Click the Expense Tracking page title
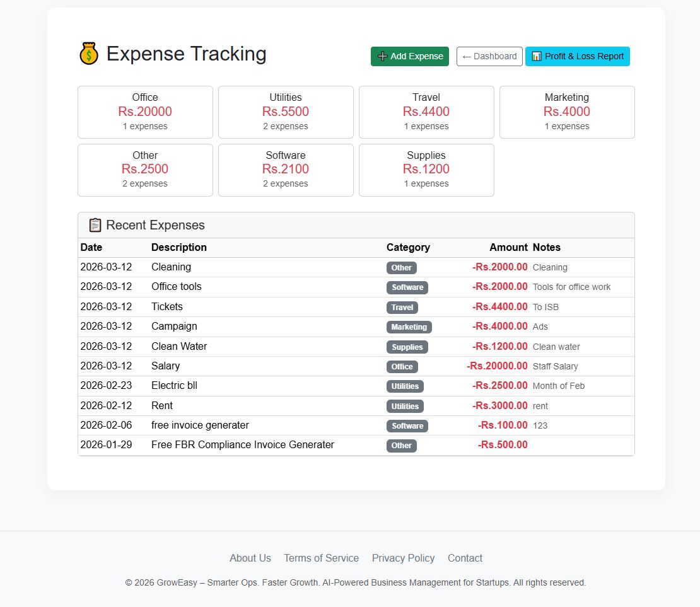 point(187,54)
